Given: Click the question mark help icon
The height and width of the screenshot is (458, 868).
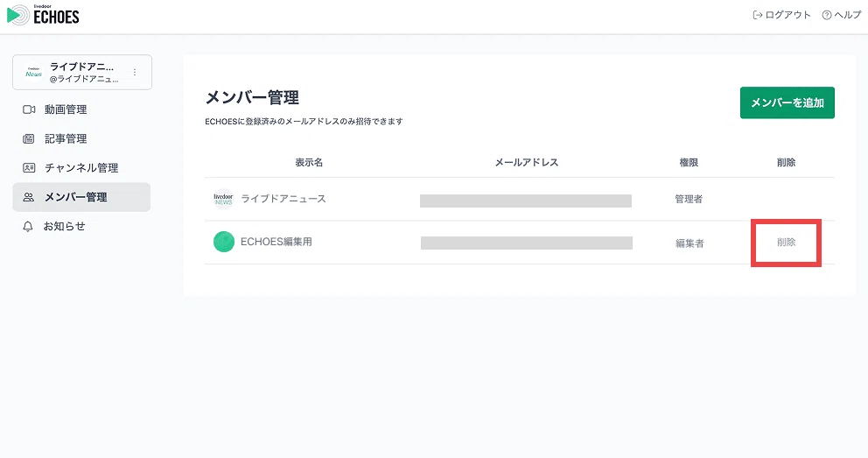Looking at the screenshot, I should (x=827, y=16).
